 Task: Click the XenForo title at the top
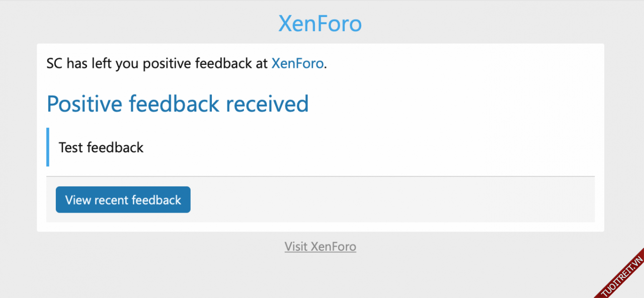(320, 24)
